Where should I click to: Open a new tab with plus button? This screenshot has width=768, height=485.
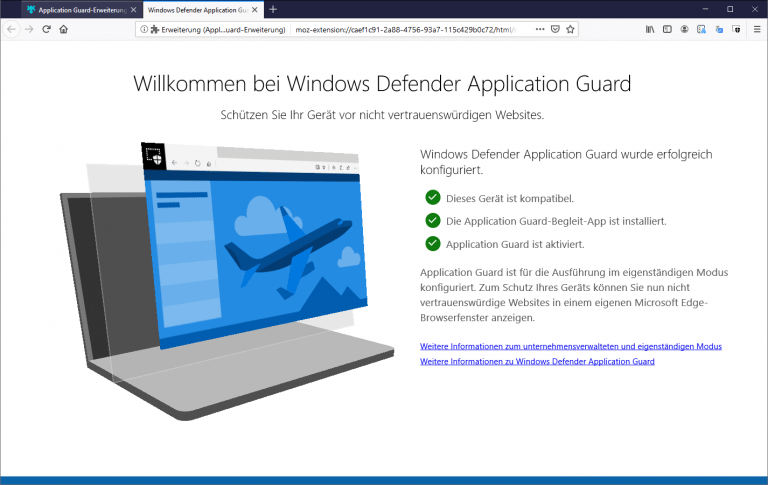tap(273, 9)
